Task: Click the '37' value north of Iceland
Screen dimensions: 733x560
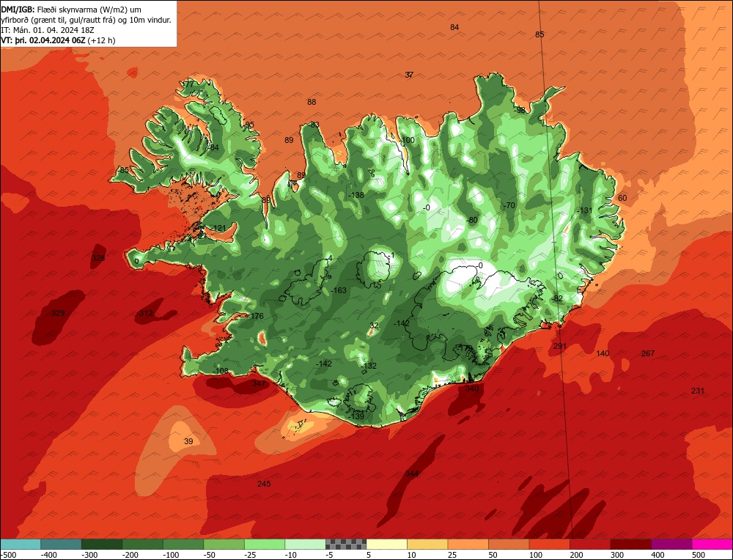Action: tap(409, 75)
